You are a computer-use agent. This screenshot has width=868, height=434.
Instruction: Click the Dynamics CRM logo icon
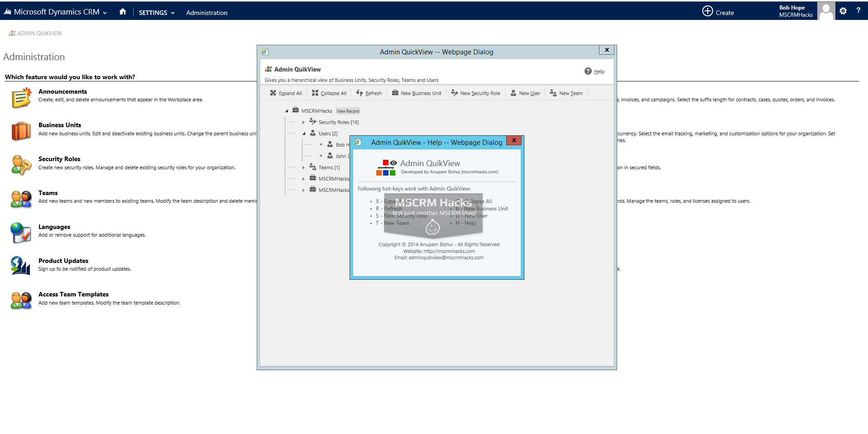[7, 12]
